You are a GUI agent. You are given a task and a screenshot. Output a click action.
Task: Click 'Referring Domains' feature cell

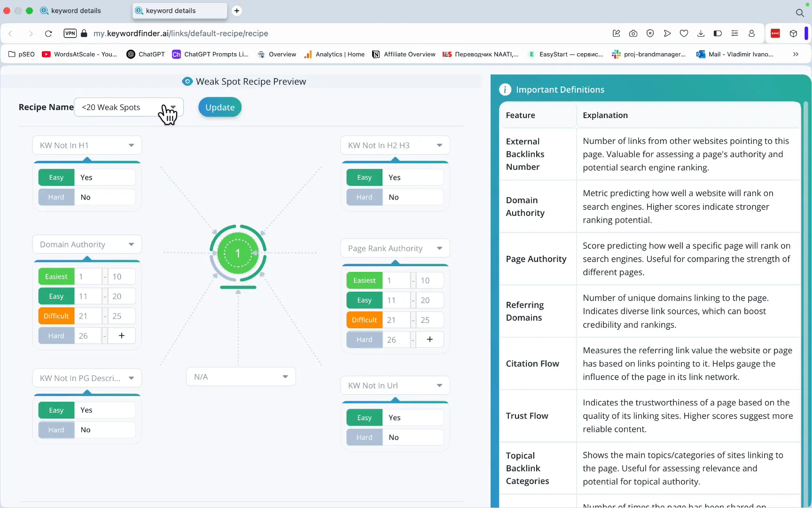tap(538, 311)
